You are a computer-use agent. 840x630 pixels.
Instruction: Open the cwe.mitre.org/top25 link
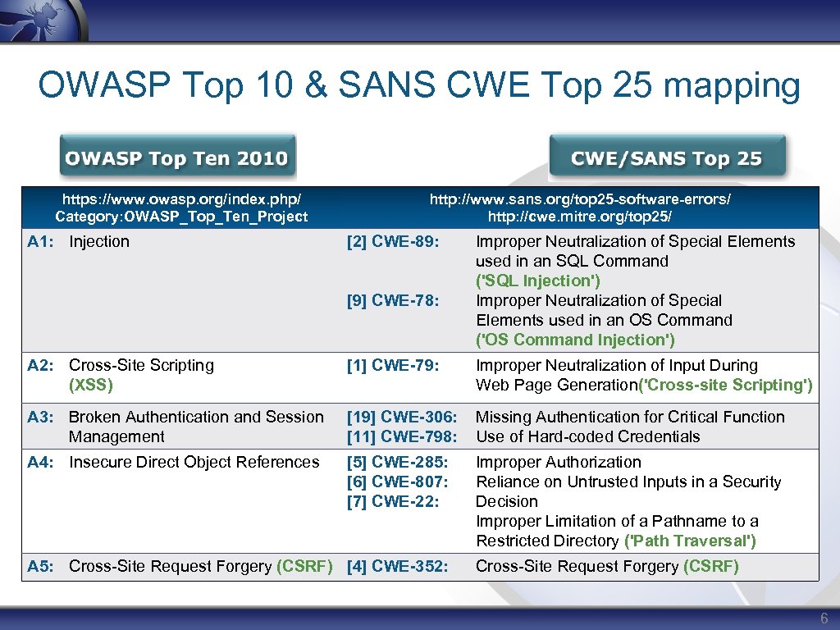tap(580, 217)
